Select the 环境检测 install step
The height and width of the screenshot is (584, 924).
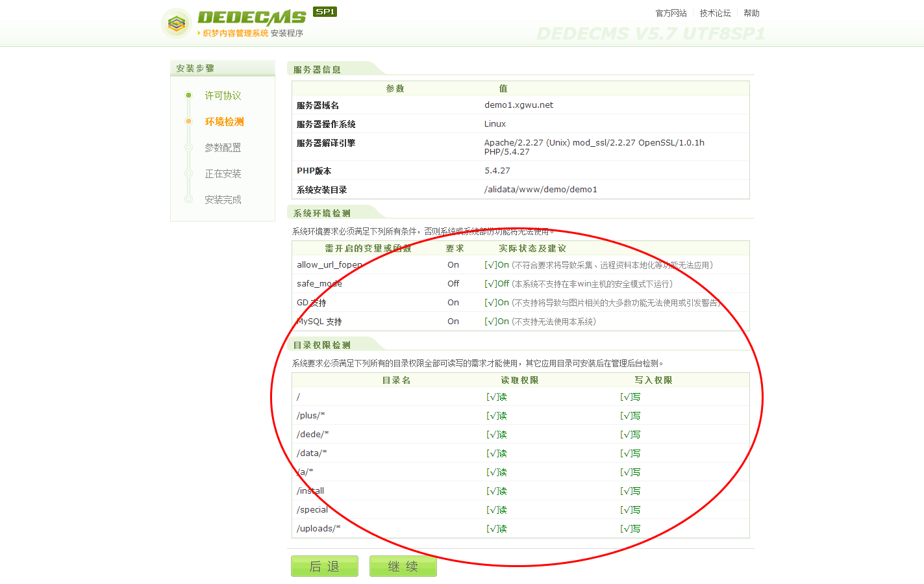225,121
